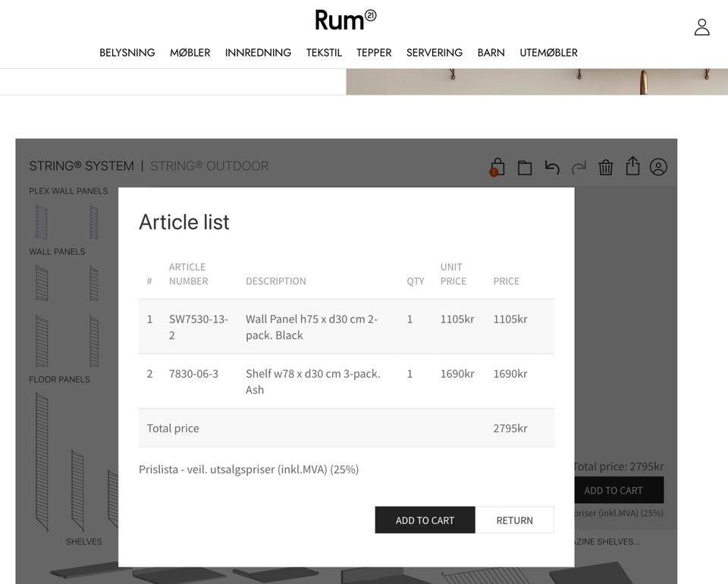This screenshot has height=584, width=728.
Task: Click Add to Cart in Article list dialog
Action: pyautogui.click(x=425, y=520)
